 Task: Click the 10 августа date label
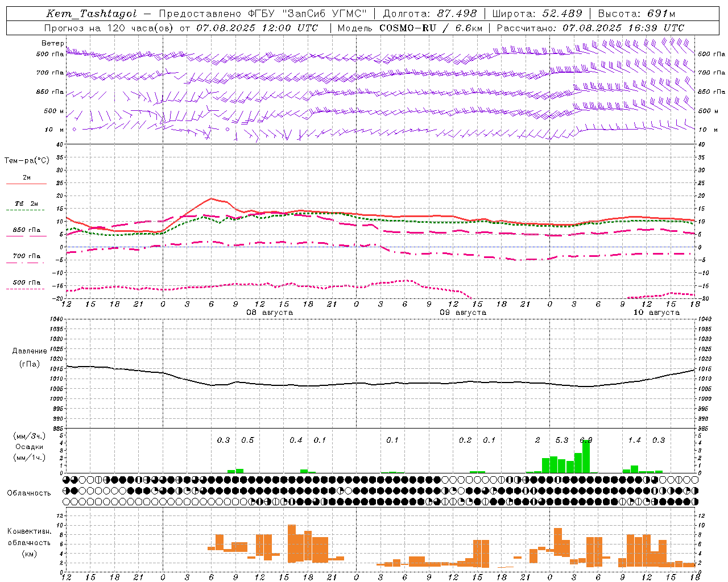pyautogui.click(x=656, y=313)
